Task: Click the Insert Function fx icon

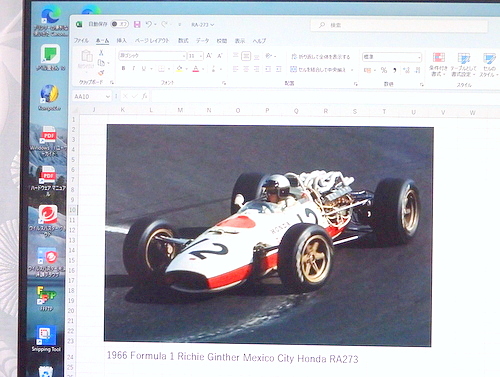Action: click(144, 96)
